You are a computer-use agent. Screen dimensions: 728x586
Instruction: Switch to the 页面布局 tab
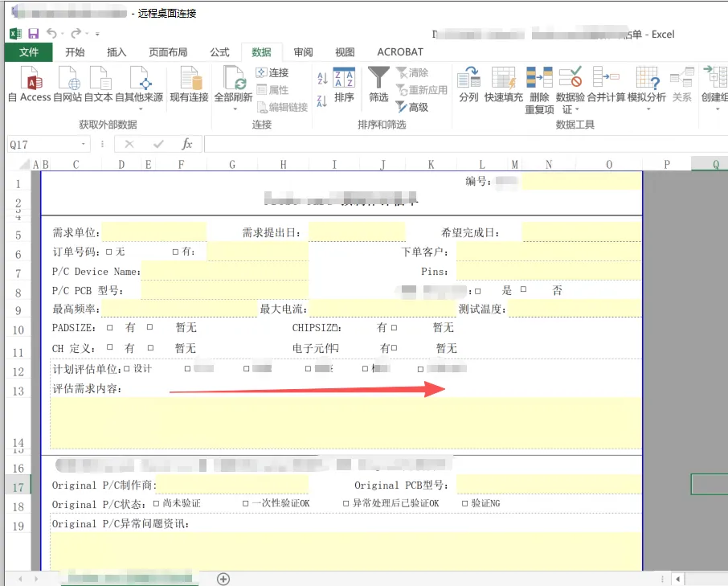(168, 52)
